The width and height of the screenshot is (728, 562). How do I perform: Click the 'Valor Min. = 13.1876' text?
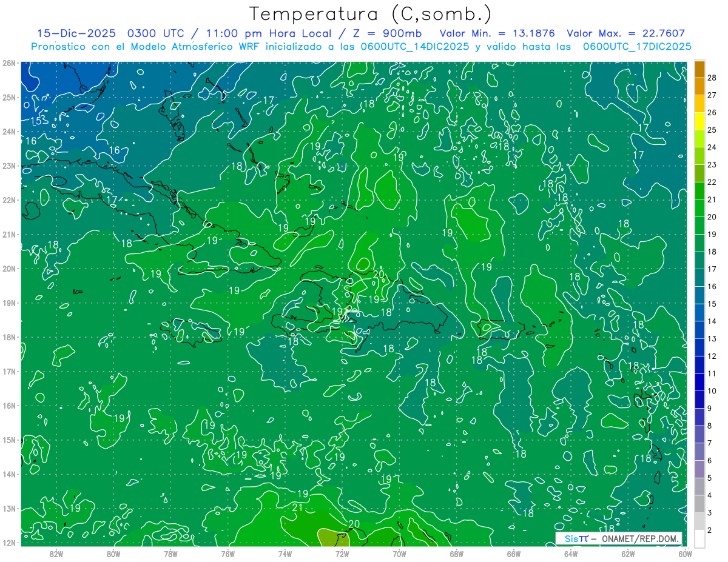496,33
